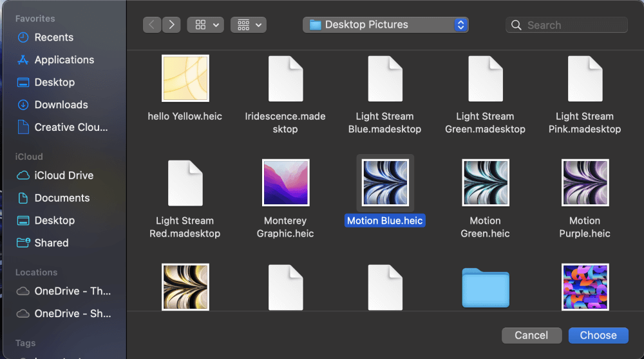644x359 pixels.
Task: Click the back navigation arrow
Action: [x=152, y=25]
